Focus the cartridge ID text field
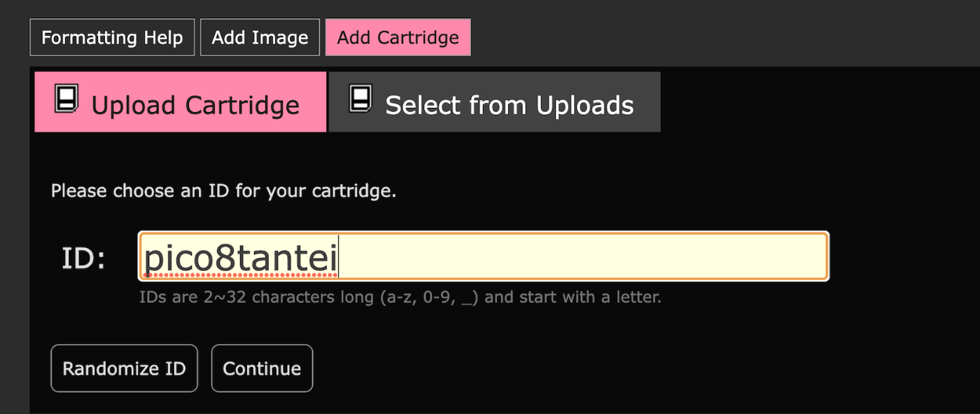 (483, 256)
